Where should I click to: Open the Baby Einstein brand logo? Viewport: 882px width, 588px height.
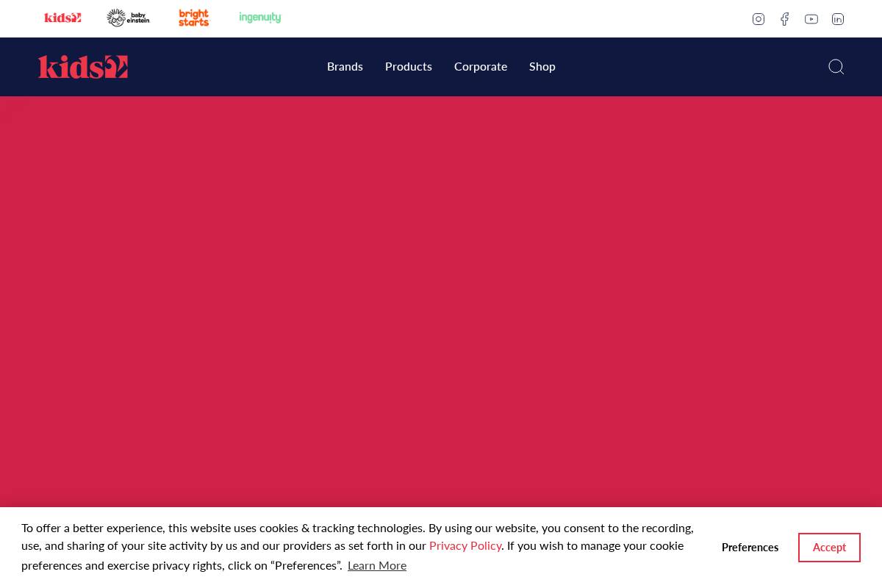tap(128, 18)
